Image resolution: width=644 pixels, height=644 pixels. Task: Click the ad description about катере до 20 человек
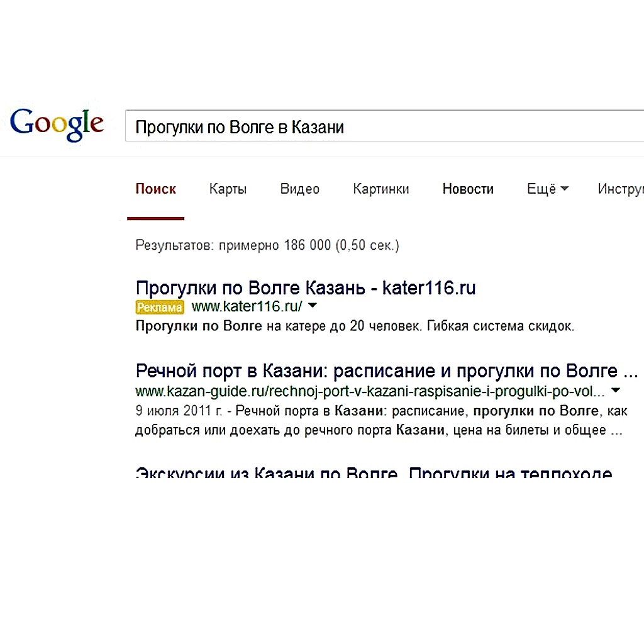point(355,326)
